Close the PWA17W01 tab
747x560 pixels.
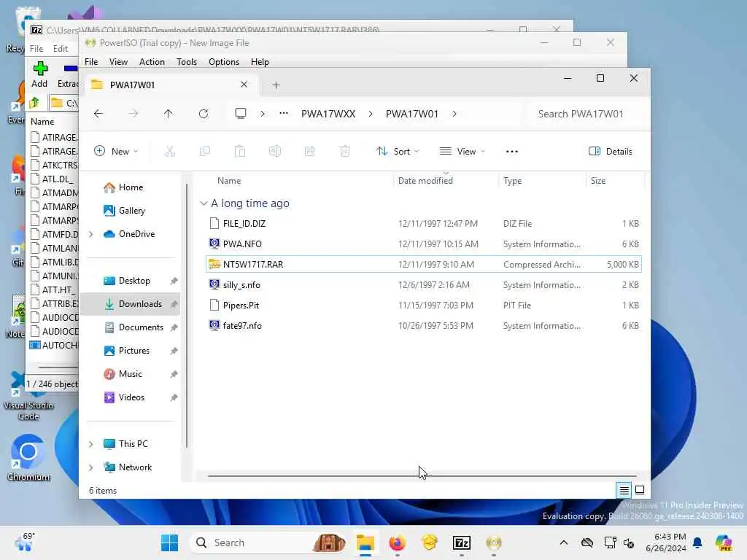point(244,85)
